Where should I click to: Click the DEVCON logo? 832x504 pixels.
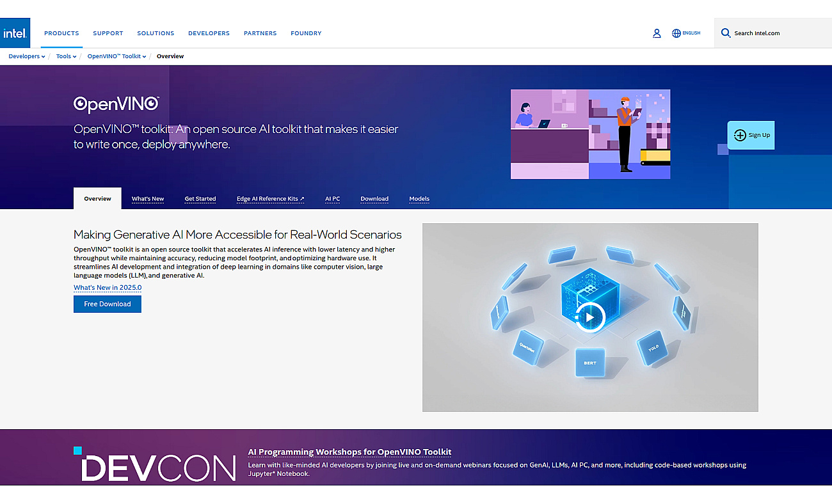tap(155, 465)
